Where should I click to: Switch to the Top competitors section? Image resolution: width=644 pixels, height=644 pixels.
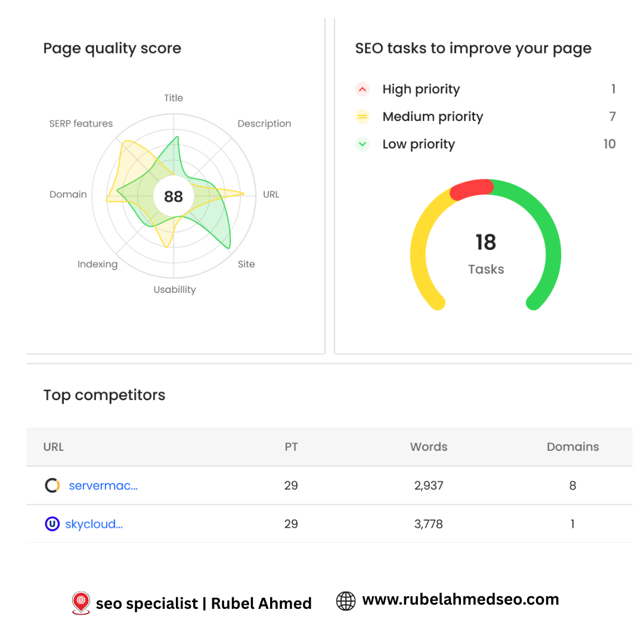point(104,395)
